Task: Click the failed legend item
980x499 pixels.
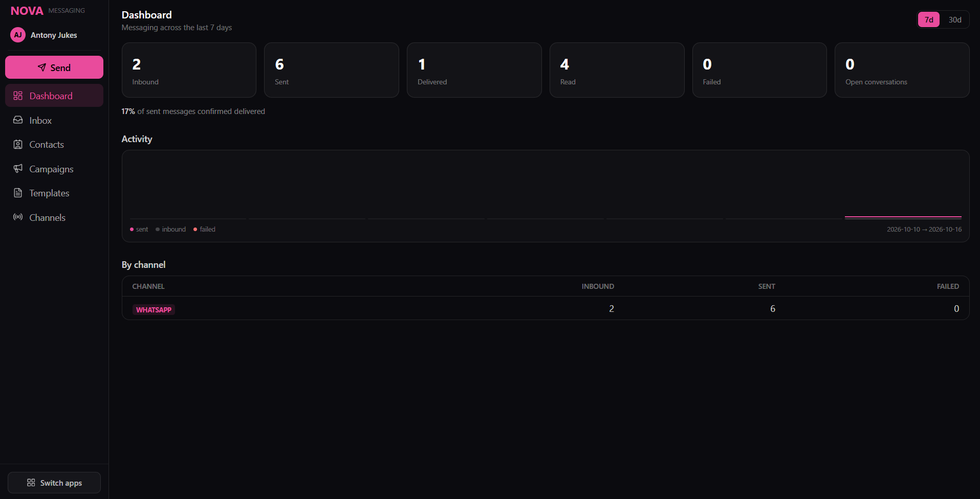Action: click(204, 229)
